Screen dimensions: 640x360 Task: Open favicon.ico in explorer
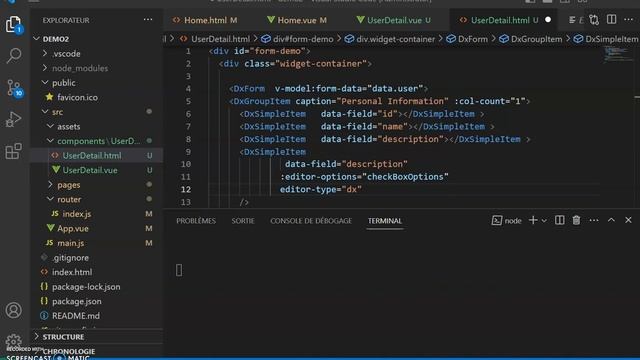[98, 97]
